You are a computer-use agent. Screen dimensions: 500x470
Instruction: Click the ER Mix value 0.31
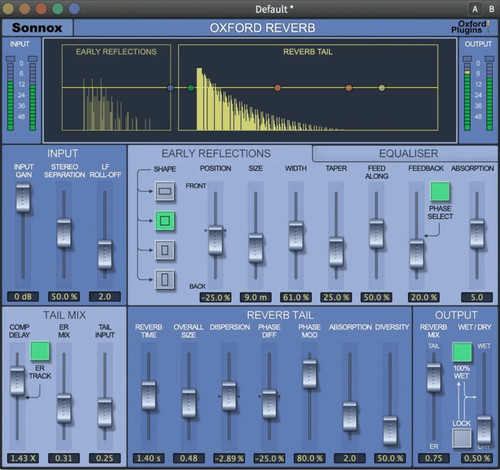(x=64, y=458)
